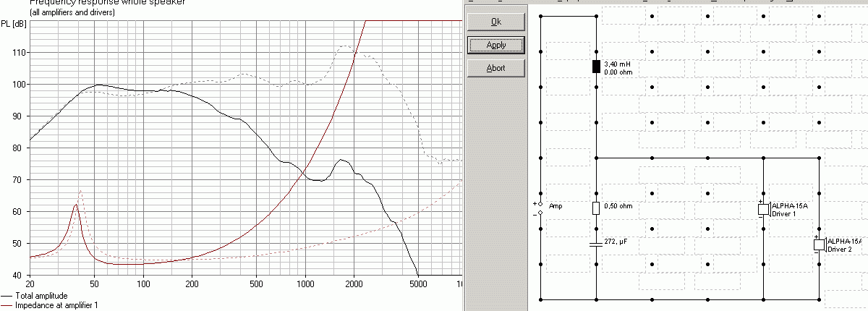Select the ALPHA-15A Driver 2 symbol
The image size is (868, 311).
coord(820,244)
